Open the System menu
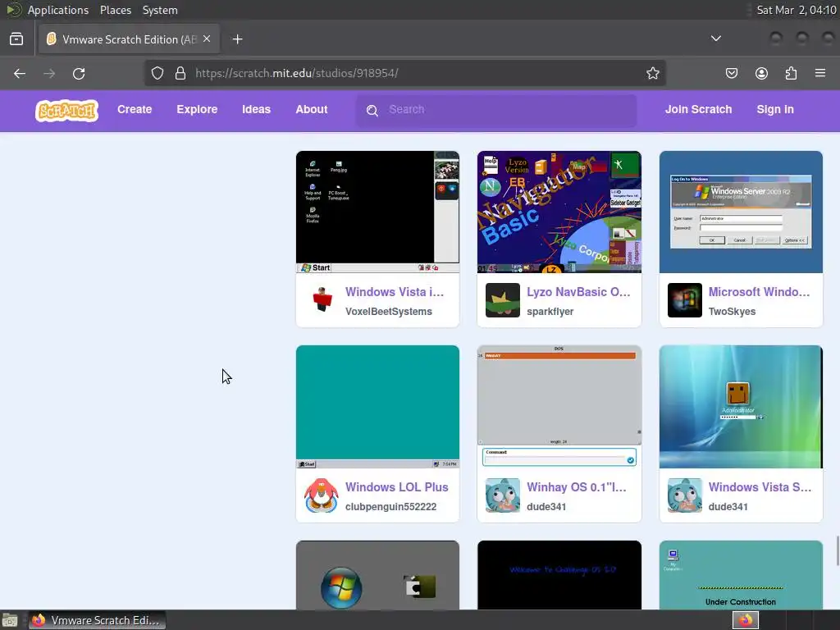This screenshot has width=840, height=630. click(160, 10)
